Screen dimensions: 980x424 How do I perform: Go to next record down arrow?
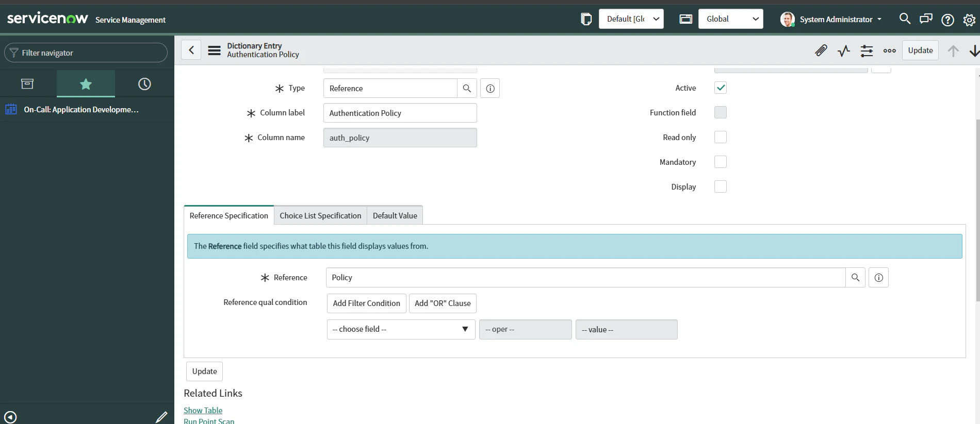click(x=974, y=50)
